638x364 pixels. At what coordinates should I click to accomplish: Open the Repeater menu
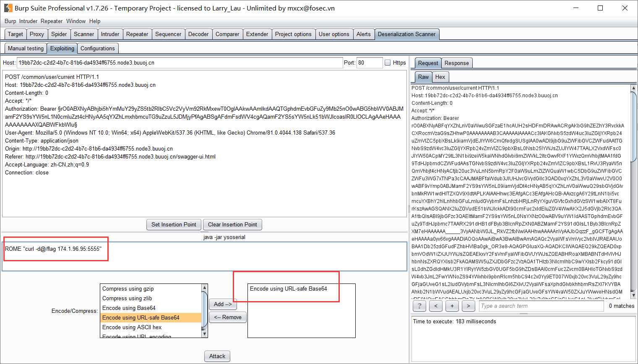click(52, 21)
